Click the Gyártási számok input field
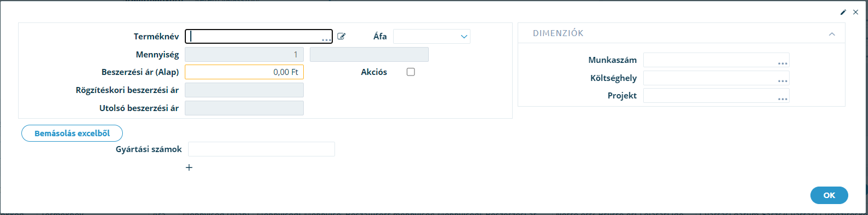 (x=262, y=149)
